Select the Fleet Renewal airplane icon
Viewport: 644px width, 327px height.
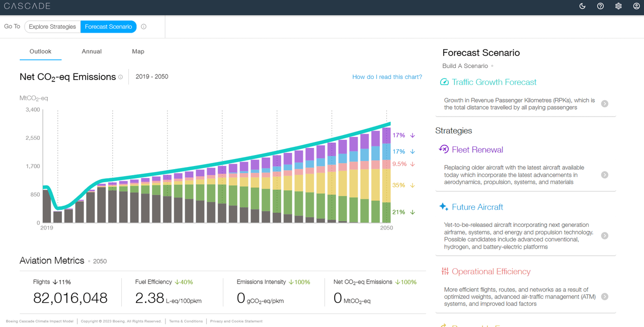(444, 149)
